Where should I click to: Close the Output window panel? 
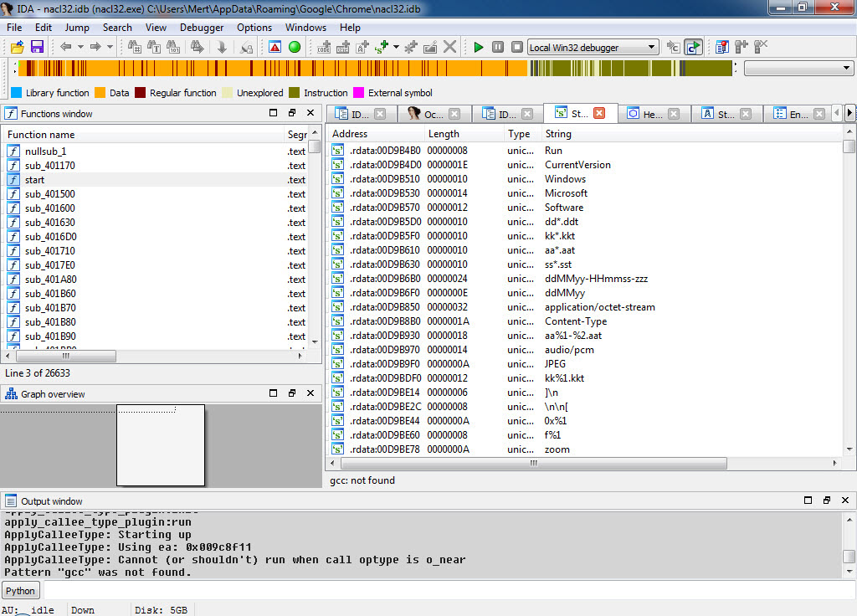[845, 501]
